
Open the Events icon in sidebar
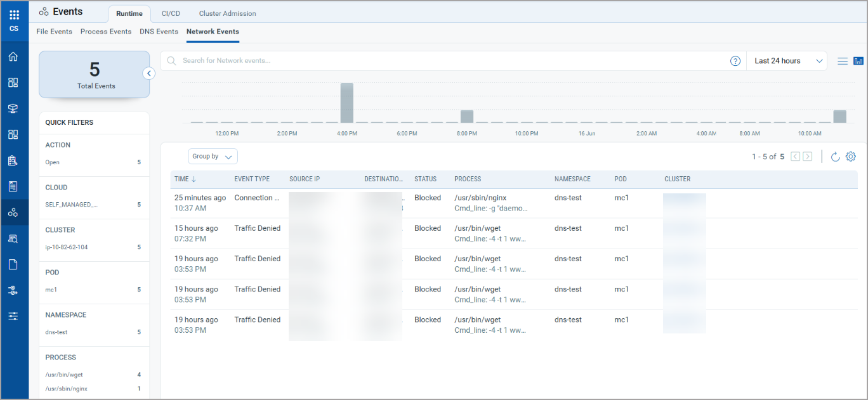coord(13,212)
